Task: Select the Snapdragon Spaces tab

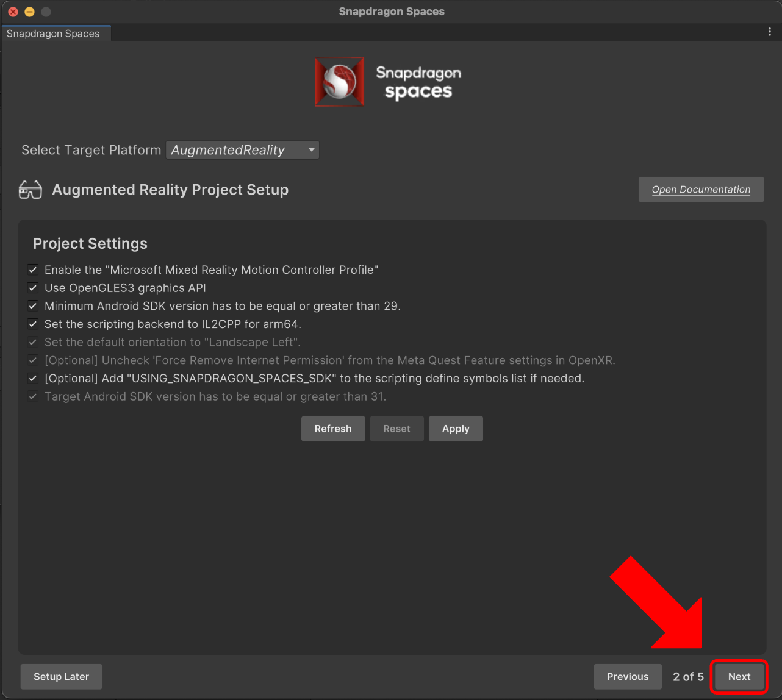Action: (x=55, y=34)
